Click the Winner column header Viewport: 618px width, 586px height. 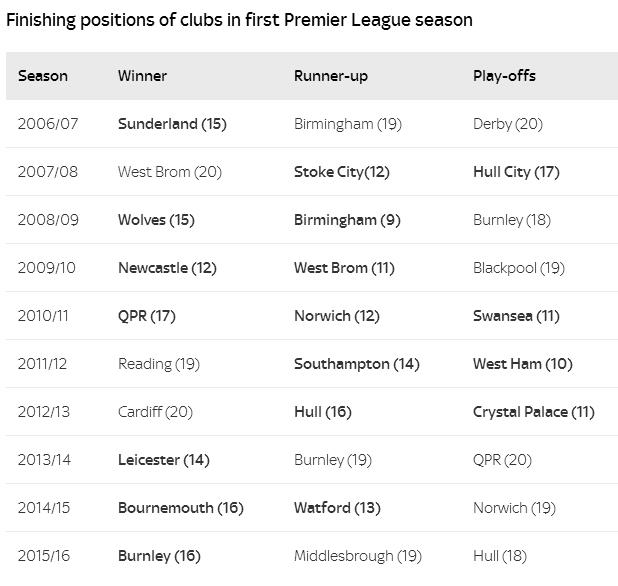[142, 76]
